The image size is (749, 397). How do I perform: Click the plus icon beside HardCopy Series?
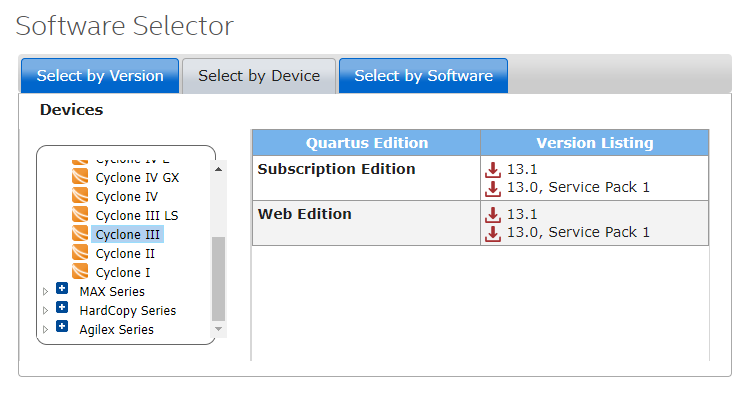[62, 307]
